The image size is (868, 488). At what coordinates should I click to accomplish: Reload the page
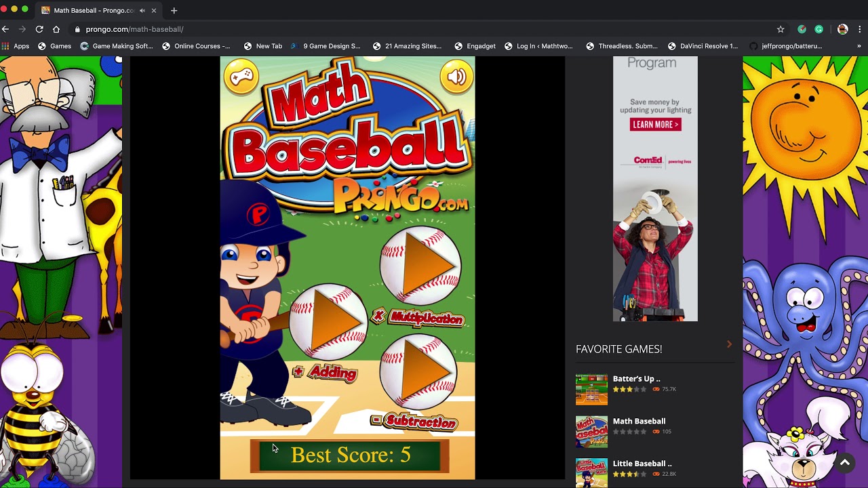click(x=39, y=29)
